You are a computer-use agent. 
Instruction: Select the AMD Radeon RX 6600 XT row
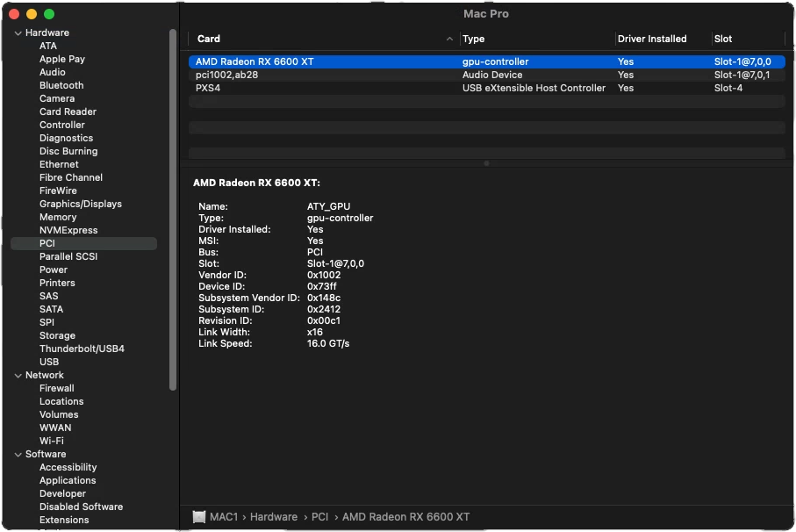click(486, 62)
